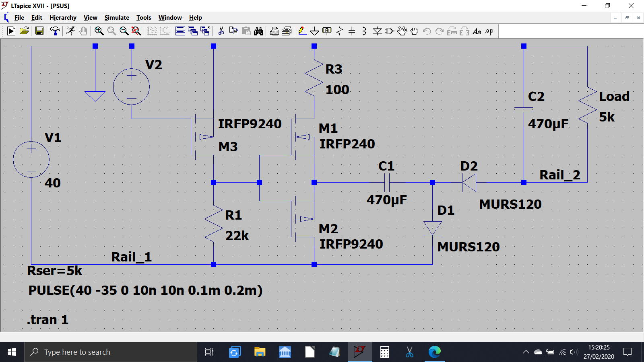Show hidden system tray icons
This screenshot has width=644, height=362.
click(x=526, y=352)
